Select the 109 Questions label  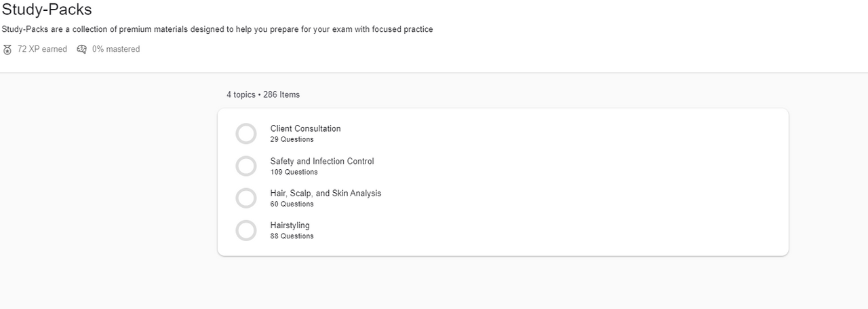click(x=294, y=172)
